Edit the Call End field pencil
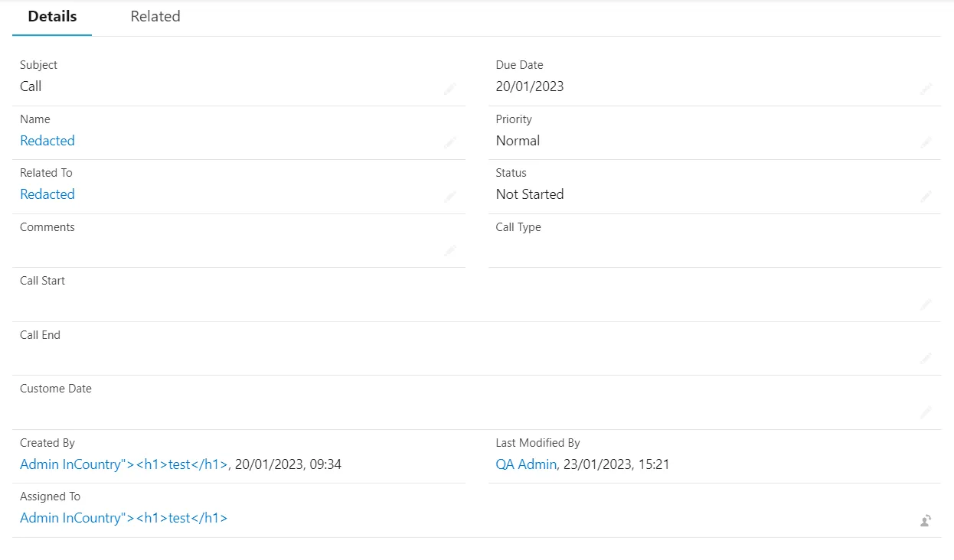The image size is (954, 560). tap(926, 358)
